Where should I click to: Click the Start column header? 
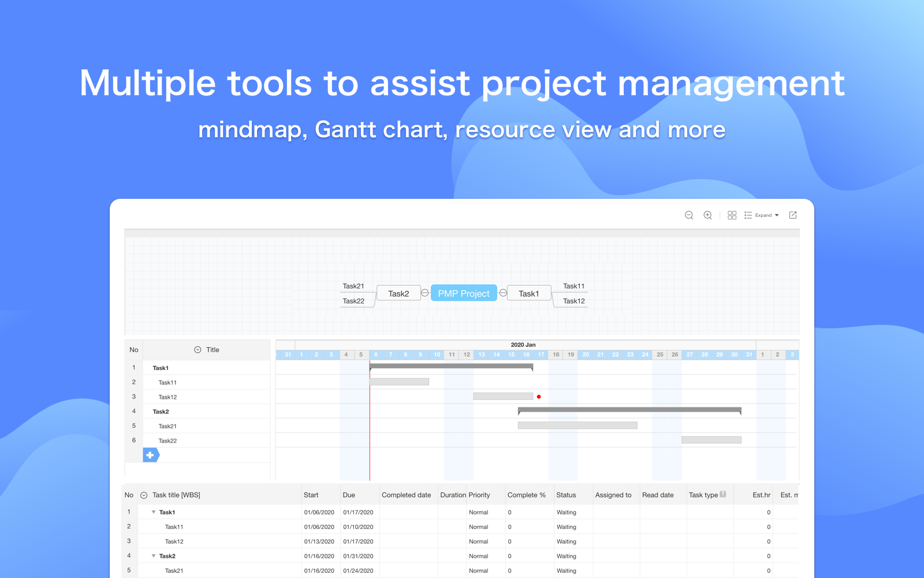click(x=311, y=495)
